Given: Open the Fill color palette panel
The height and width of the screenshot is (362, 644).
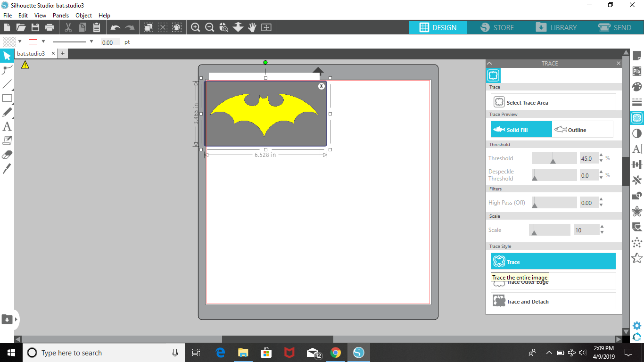Looking at the screenshot, I should (x=637, y=87).
